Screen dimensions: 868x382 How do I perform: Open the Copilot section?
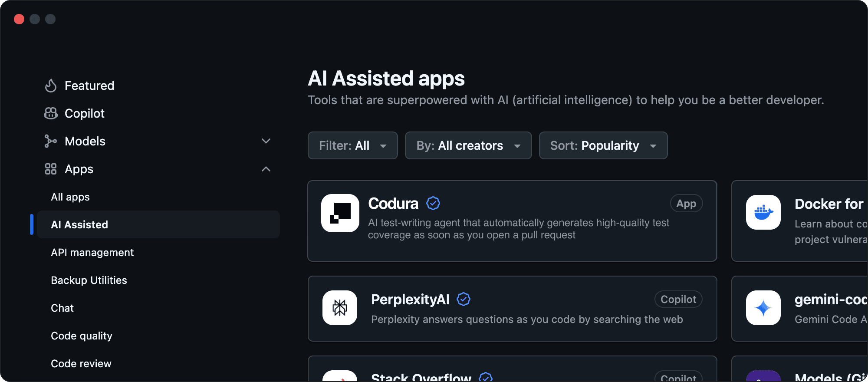click(85, 113)
